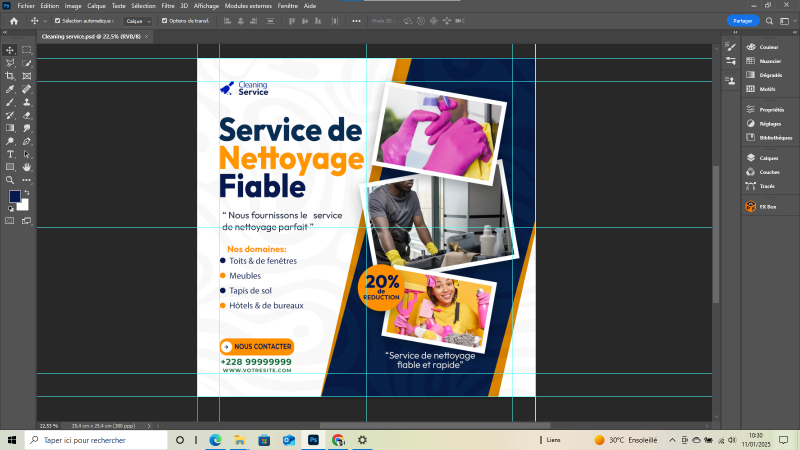Click the Partager button
This screenshot has width=800, height=450.
point(743,20)
